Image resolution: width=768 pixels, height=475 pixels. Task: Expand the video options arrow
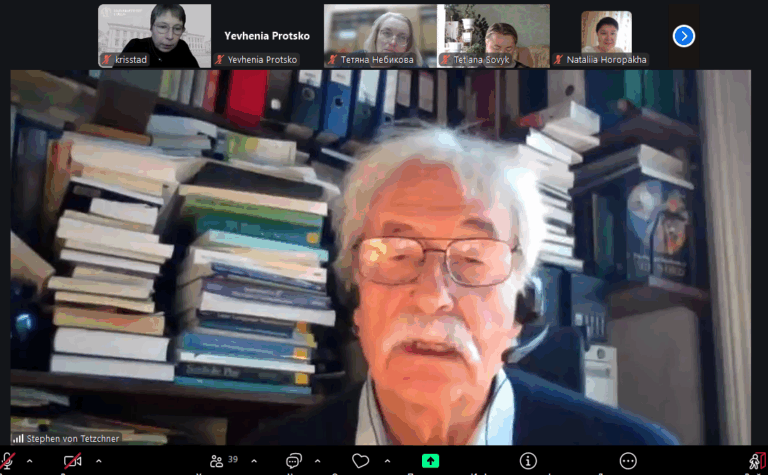point(98,461)
